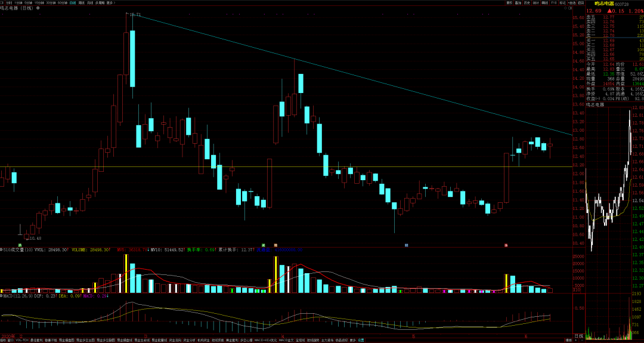Select the 1分钟 period
The width and height of the screenshot is (644, 343).
(18, 2)
